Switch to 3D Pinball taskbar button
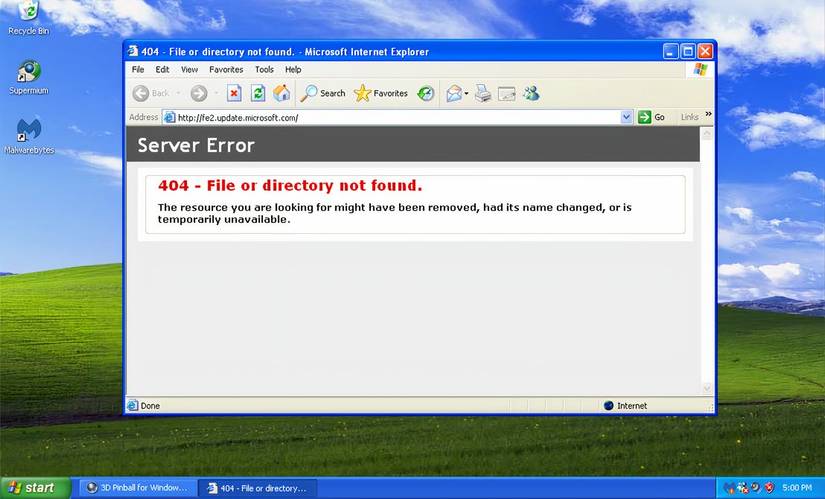This screenshot has height=499, width=825. [138, 488]
